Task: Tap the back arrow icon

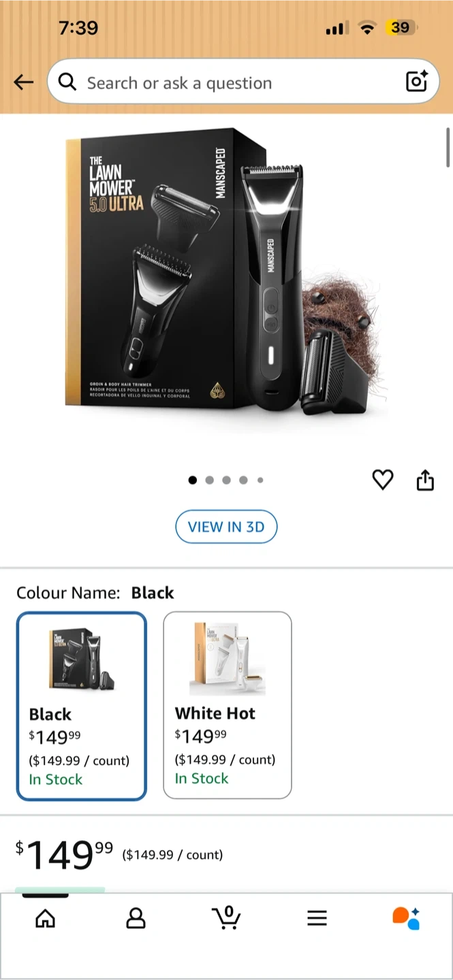Action: click(23, 82)
